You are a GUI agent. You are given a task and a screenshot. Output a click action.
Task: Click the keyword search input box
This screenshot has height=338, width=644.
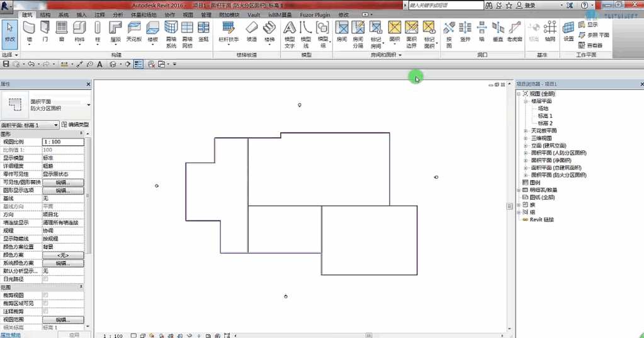tap(446, 5)
